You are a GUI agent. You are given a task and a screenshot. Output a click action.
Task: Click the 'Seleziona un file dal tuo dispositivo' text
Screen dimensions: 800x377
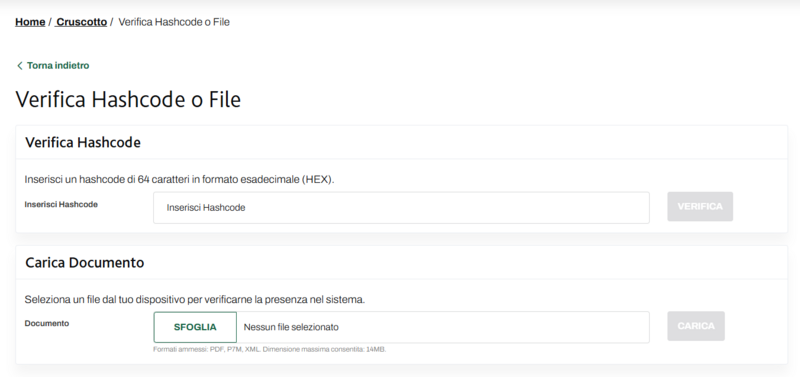point(195,299)
